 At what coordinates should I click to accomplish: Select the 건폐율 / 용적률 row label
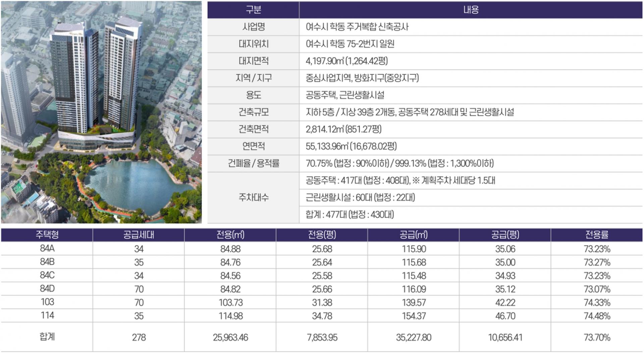253,164
